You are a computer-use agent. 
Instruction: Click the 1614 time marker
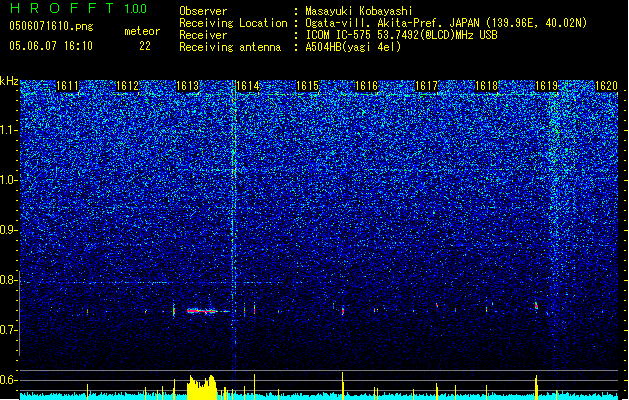point(248,86)
